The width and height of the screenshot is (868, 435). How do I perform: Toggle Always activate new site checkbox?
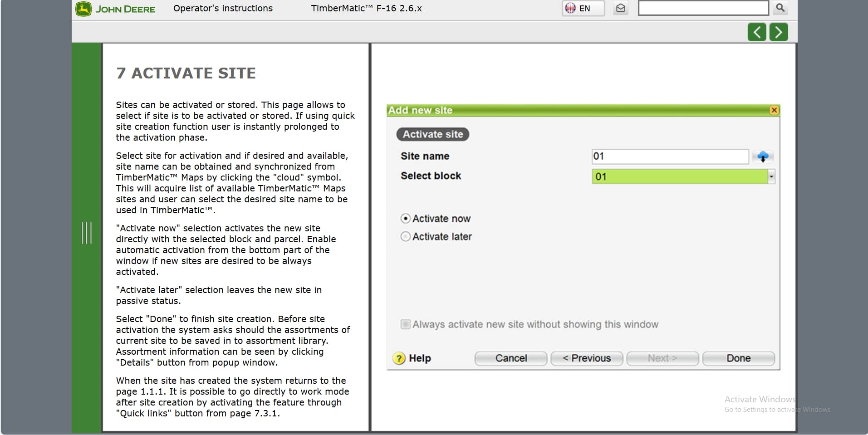point(405,324)
